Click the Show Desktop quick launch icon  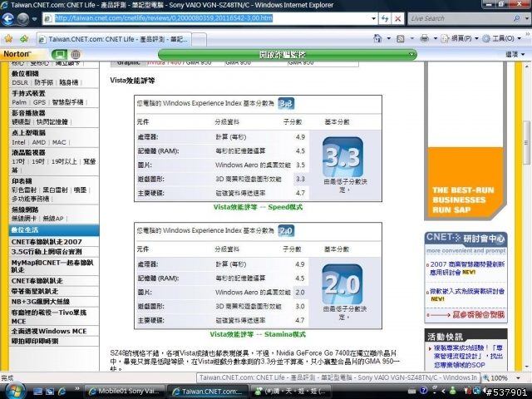click(x=37, y=392)
